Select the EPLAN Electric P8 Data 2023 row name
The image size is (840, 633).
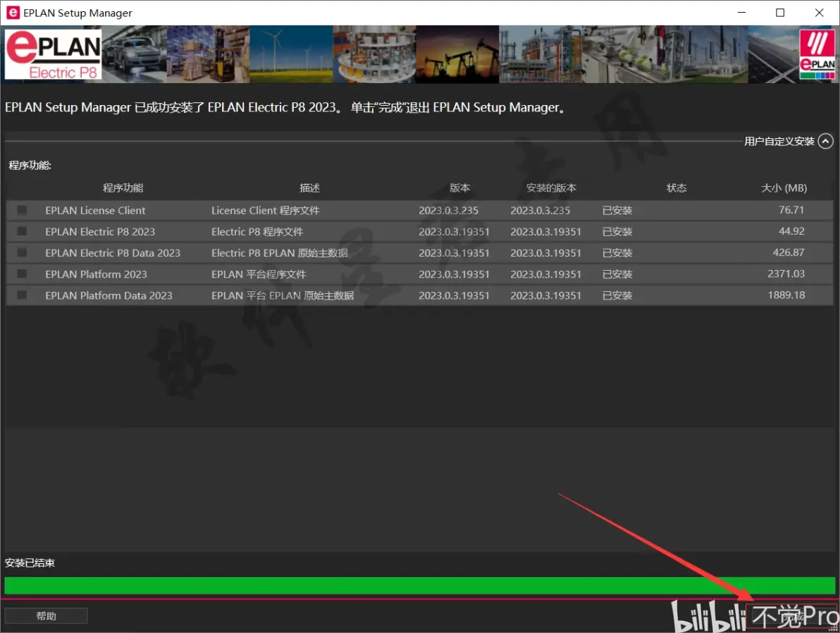[x=113, y=252]
